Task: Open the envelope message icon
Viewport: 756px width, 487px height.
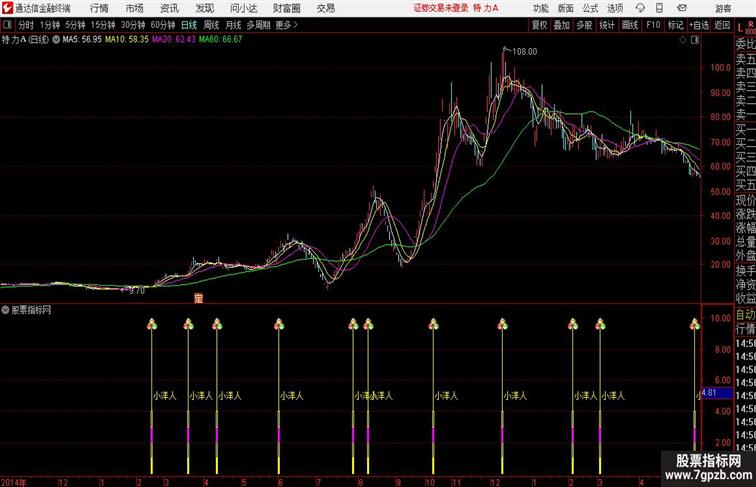Action: tap(682, 8)
